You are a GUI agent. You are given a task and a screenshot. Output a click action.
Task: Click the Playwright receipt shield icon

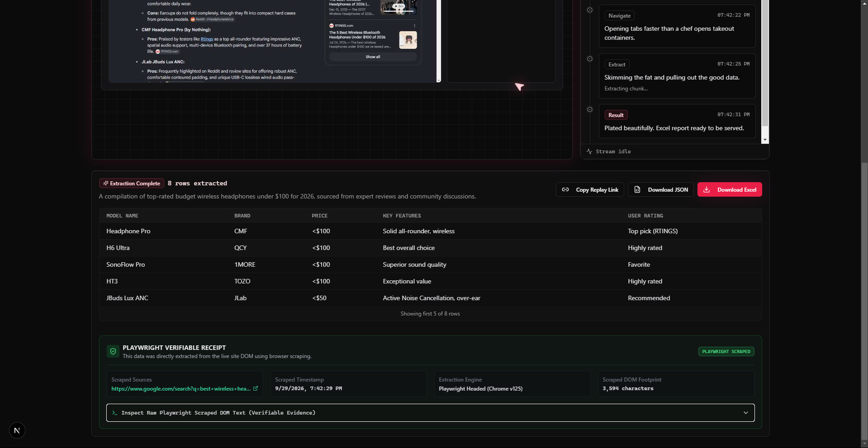pos(113,351)
